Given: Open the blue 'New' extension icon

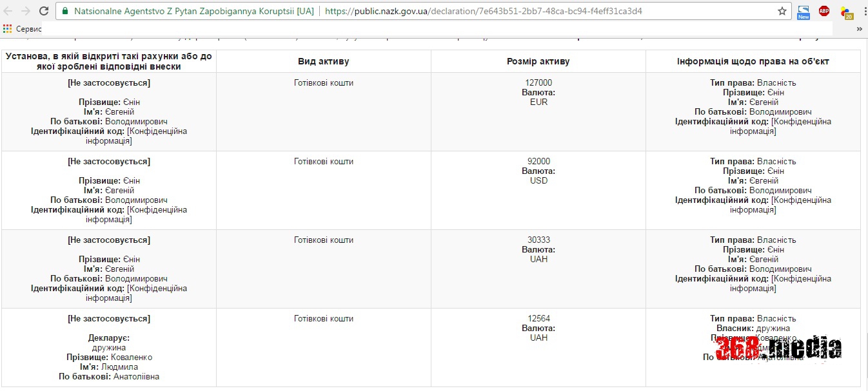Looking at the screenshot, I should click(x=804, y=12).
